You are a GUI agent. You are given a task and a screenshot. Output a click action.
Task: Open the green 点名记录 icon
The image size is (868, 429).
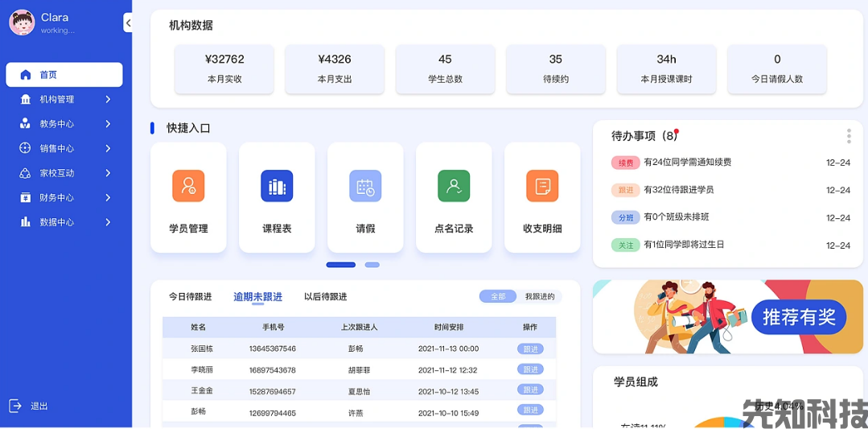[454, 185]
